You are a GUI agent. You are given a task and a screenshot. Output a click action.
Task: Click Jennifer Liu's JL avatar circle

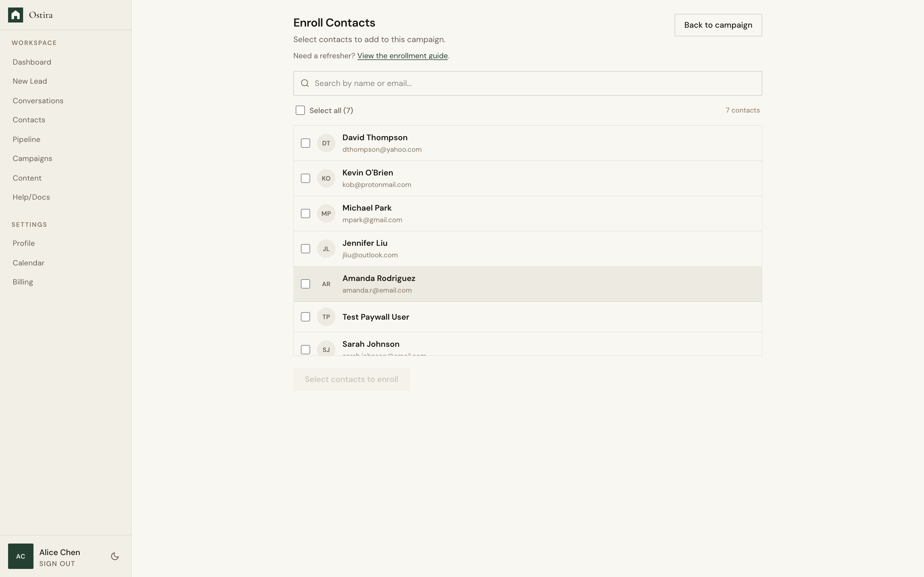[326, 248]
